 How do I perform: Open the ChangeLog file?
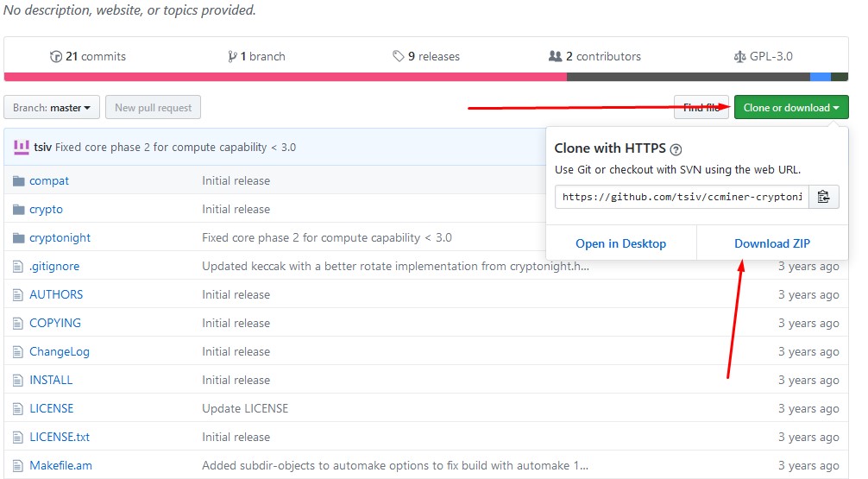60,351
